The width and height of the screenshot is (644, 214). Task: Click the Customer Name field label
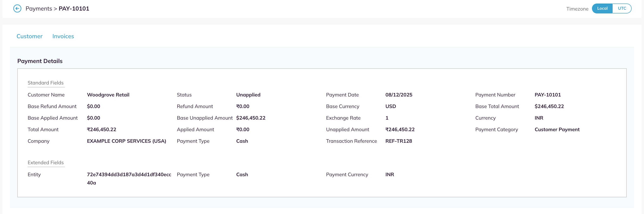tap(46, 95)
